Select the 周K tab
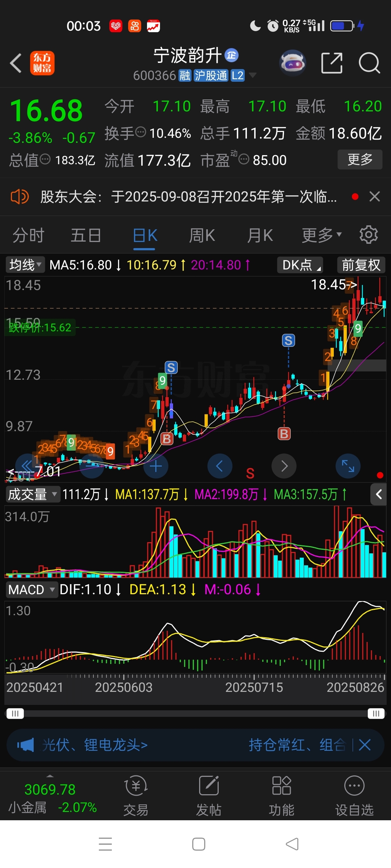 tap(202, 235)
